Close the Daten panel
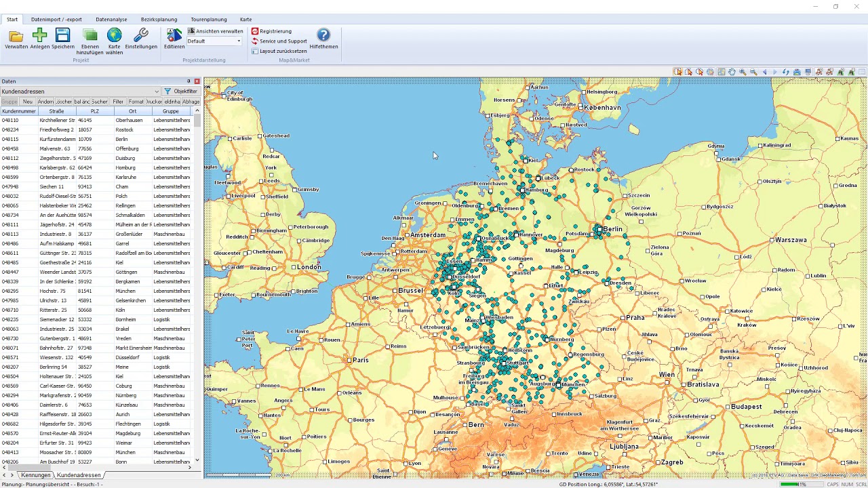This screenshot has width=868, height=488. pyautogui.click(x=197, y=81)
